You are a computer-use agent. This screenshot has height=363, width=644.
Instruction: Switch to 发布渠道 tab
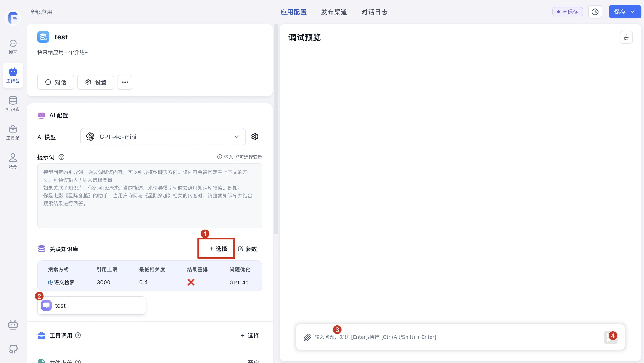pyautogui.click(x=334, y=12)
